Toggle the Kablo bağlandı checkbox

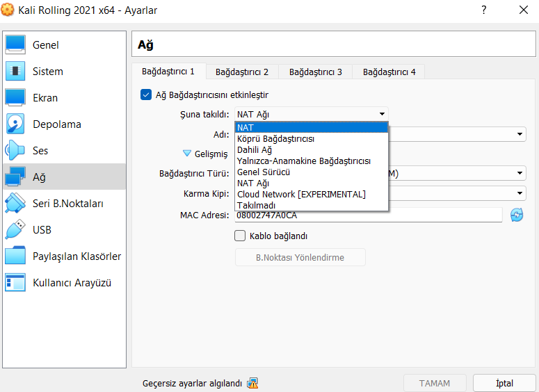pos(241,236)
